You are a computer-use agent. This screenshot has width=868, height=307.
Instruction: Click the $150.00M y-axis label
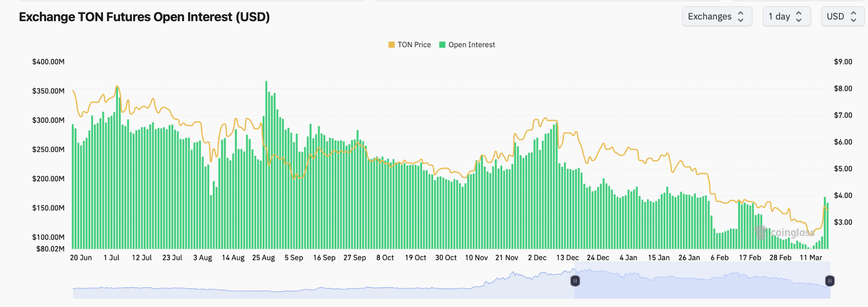pos(49,208)
